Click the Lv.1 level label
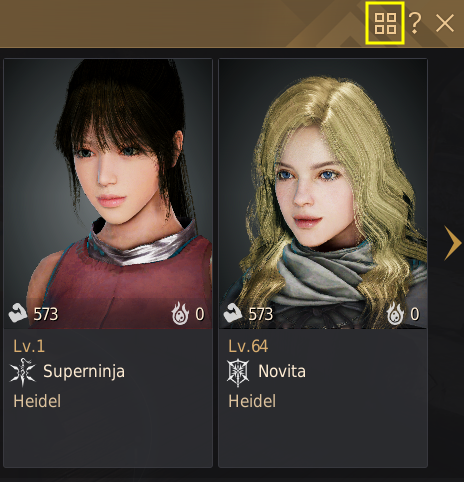Image resolution: width=464 pixels, height=482 pixels. click(x=29, y=346)
